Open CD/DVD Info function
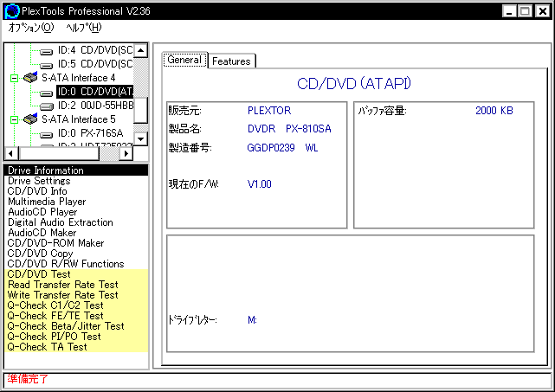This screenshot has height=392, width=555. [76, 191]
